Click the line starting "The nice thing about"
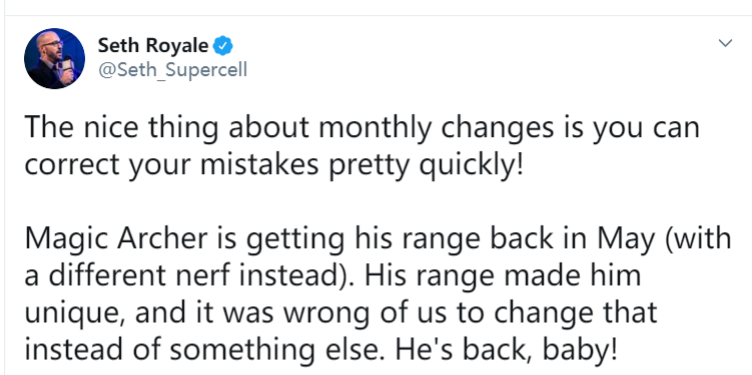This screenshot has height=375, width=752. click(362, 128)
